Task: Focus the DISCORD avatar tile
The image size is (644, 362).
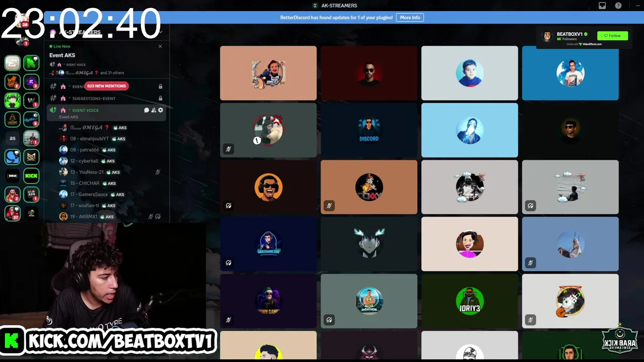Action: pyautogui.click(x=369, y=130)
